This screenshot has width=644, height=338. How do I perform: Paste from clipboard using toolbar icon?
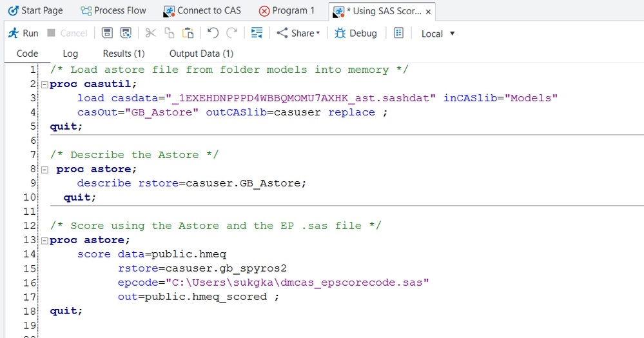(x=188, y=33)
